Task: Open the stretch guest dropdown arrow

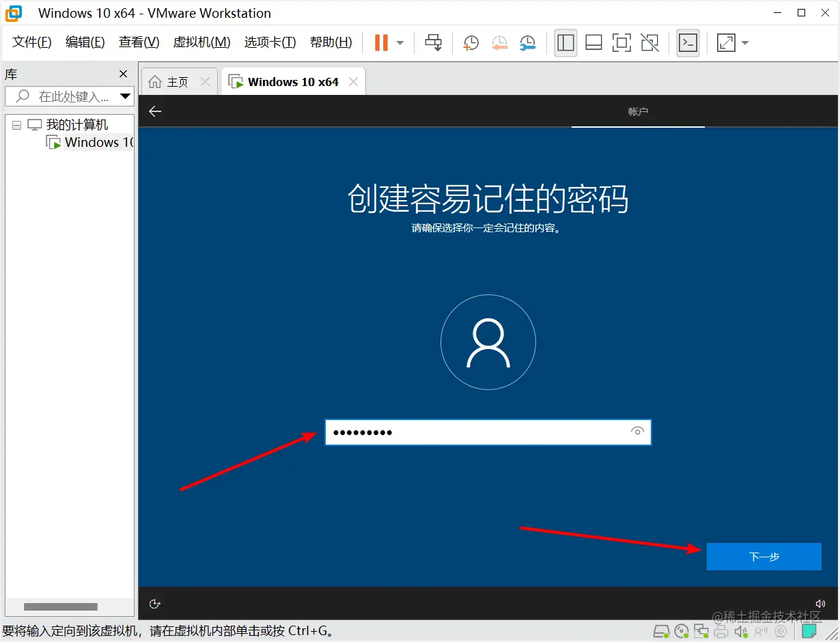Action: click(x=745, y=42)
